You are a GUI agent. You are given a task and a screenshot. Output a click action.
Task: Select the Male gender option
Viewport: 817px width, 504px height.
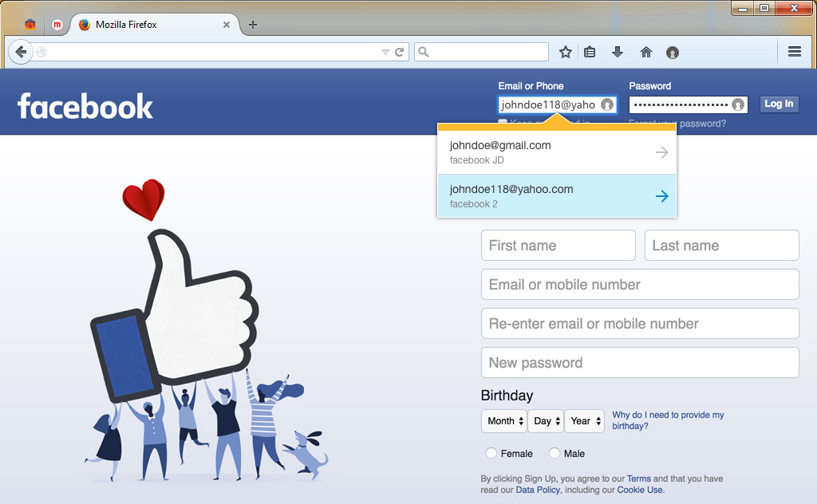554,453
